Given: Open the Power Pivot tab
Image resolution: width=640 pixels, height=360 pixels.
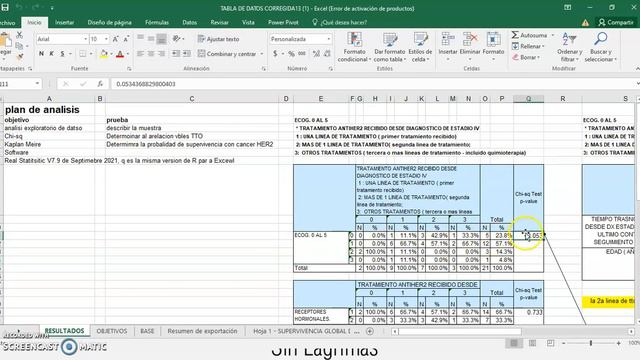Looking at the screenshot, I should 283,22.
